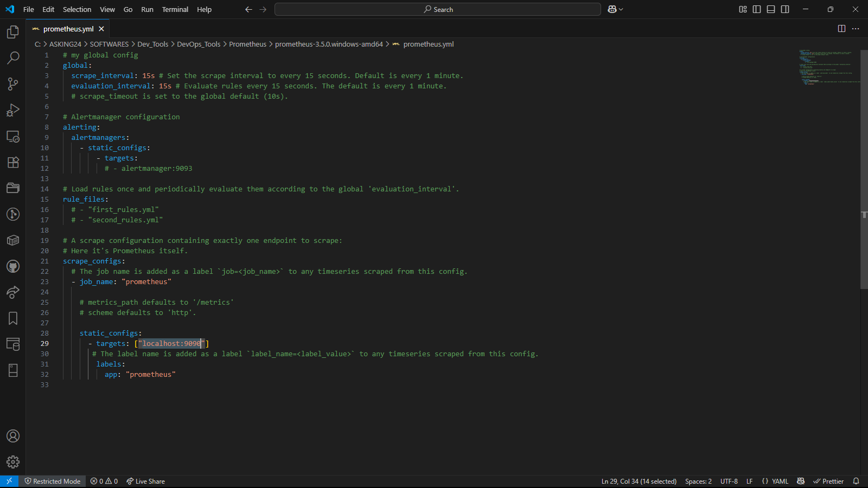Open the Git graph icon in activity bar
This screenshot has height=488, width=868.
coord(13,214)
